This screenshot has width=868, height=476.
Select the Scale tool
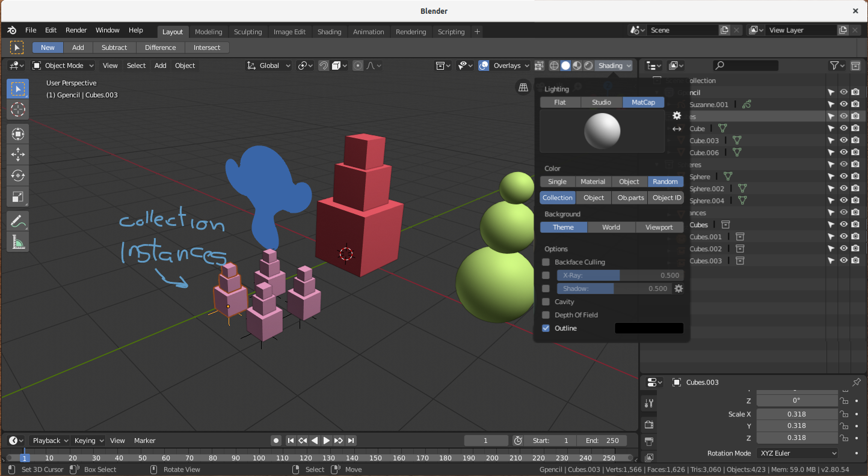click(17, 197)
